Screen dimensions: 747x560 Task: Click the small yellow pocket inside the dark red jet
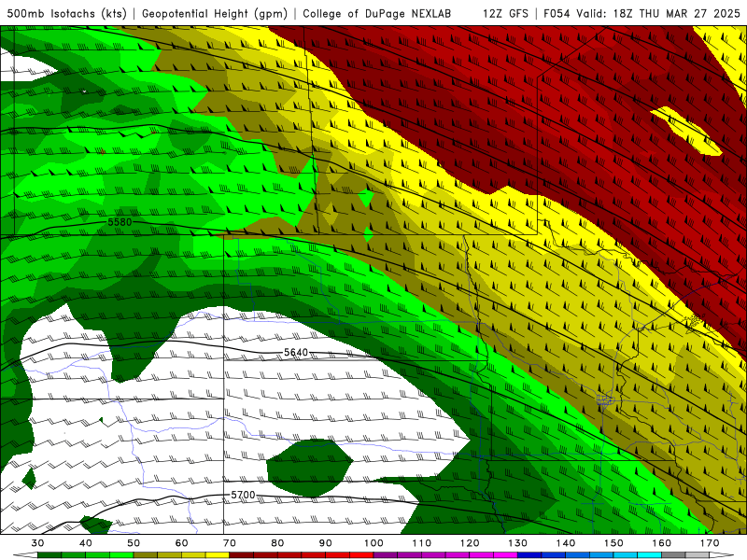click(x=687, y=131)
